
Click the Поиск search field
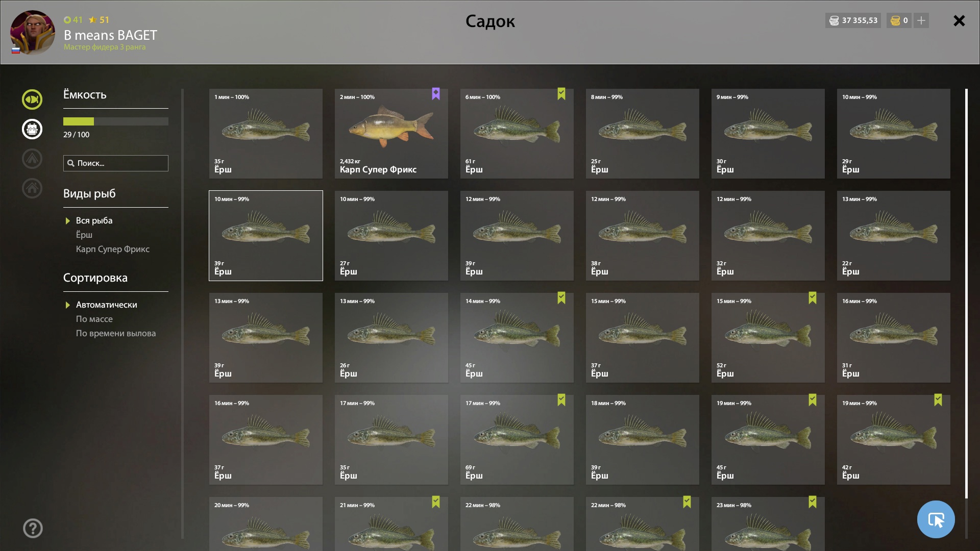click(x=116, y=163)
